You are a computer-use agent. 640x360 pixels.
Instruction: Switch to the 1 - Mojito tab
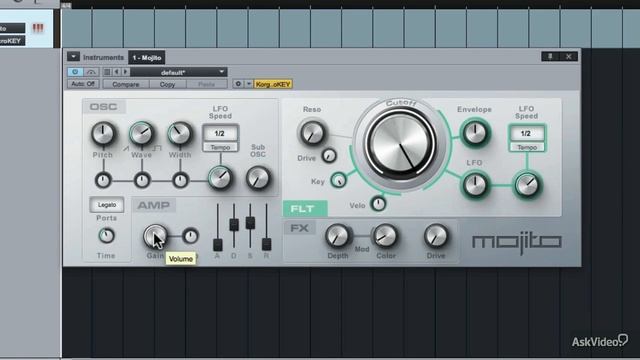click(x=147, y=58)
